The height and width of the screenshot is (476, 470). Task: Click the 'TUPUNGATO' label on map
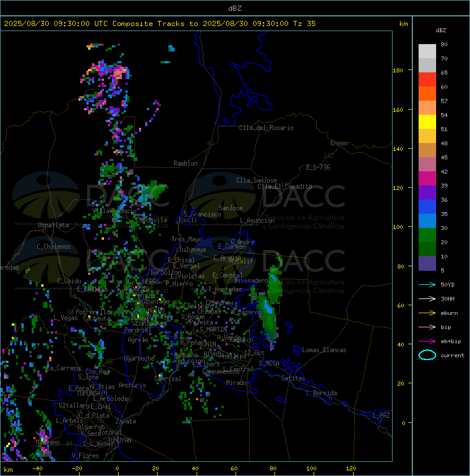tap(92, 393)
